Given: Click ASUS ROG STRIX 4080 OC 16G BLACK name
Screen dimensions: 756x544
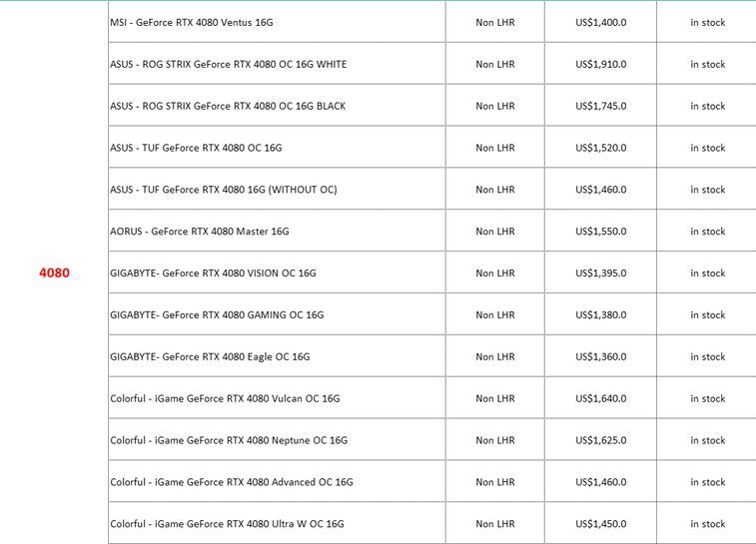Looking at the screenshot, I should click(228, 106).
